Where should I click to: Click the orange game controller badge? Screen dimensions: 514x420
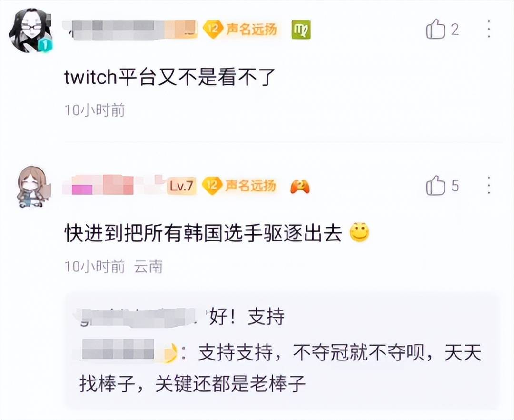point(300,187)
